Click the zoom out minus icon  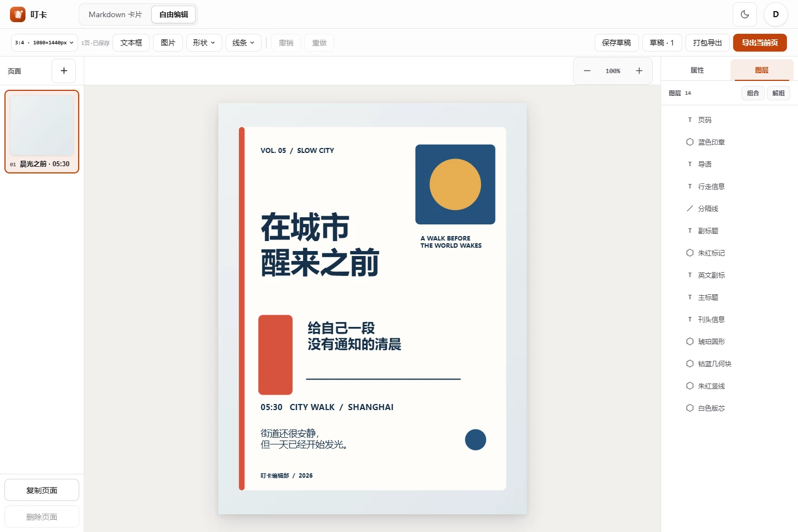[x=587, y=71]
